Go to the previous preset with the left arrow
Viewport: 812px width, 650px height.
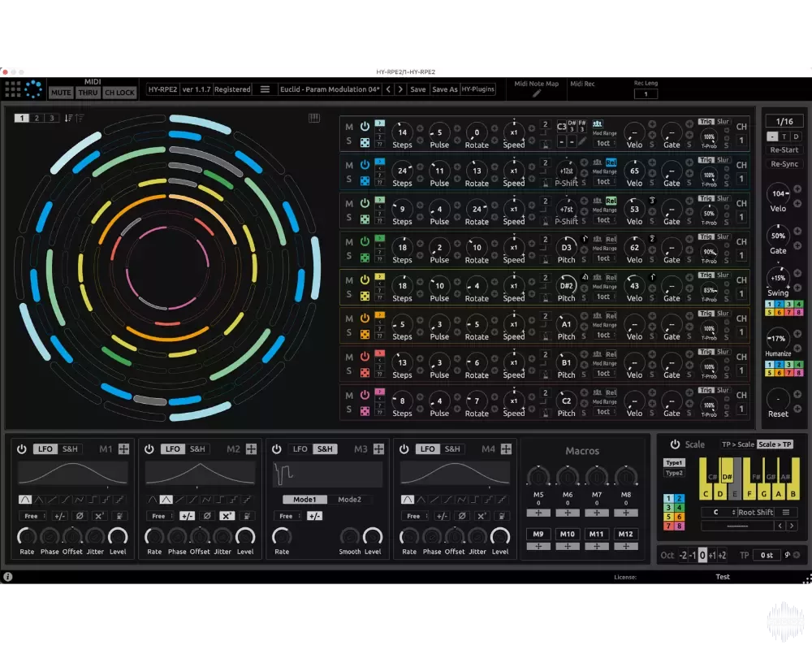pos(388,89)
